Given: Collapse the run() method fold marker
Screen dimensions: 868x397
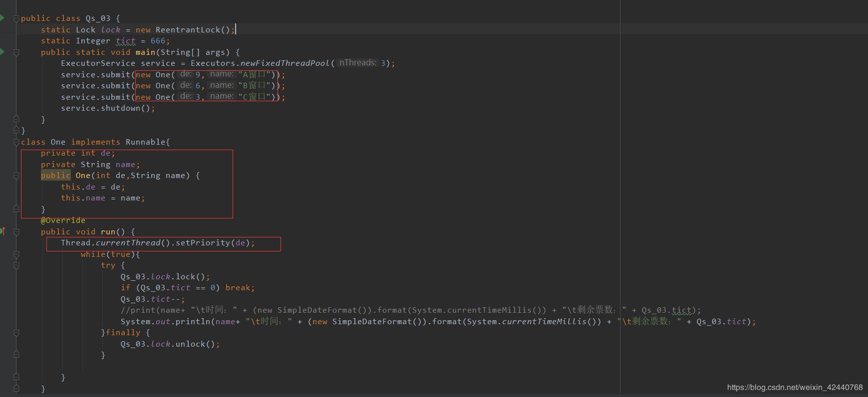Looking at the screenshot, I should 16,232.
